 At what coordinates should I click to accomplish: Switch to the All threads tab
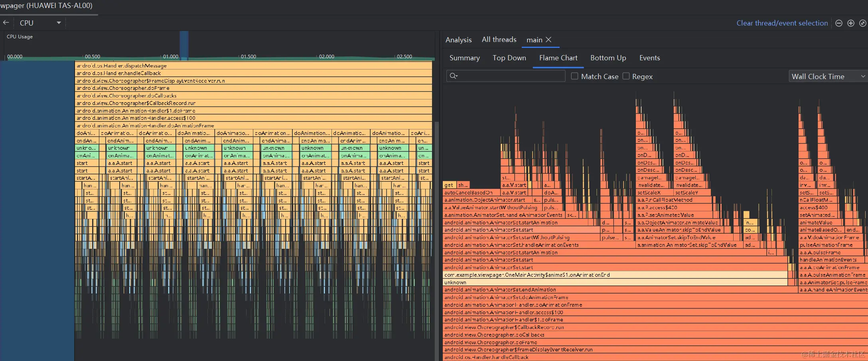point(499,40)
